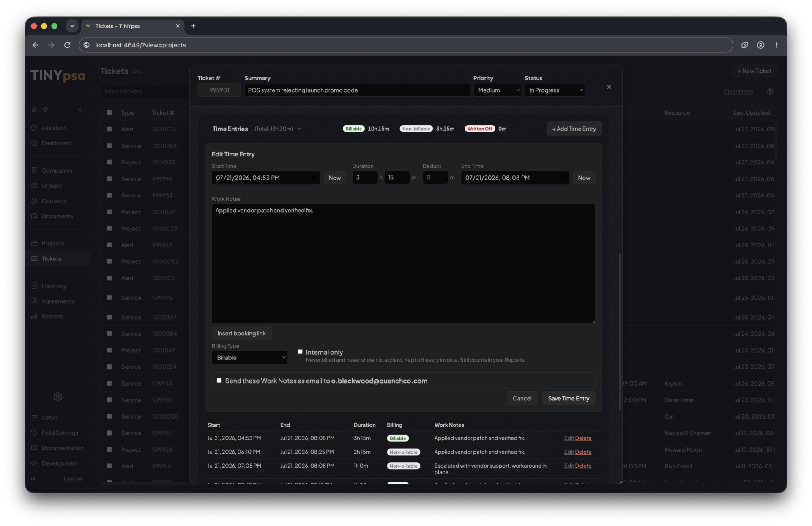Go to Groups in the sidebar
This screenshot has width=812, height=526.
pos(51,185)
